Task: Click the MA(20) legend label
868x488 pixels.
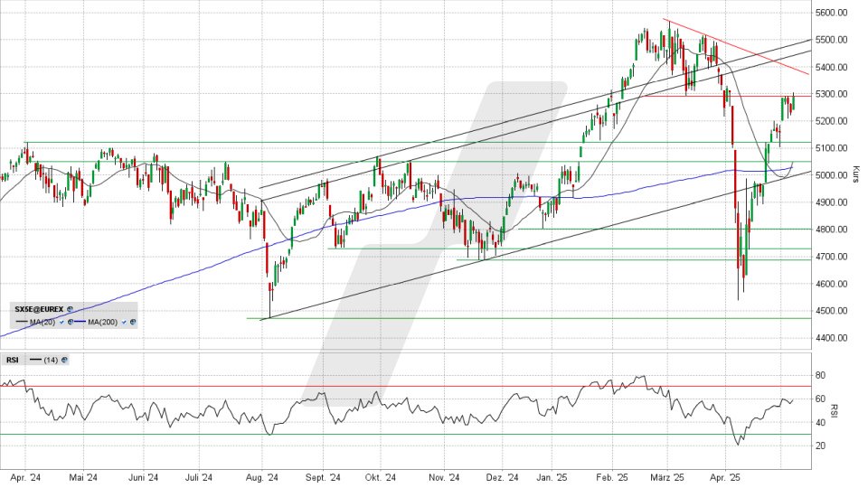Action: click(x=42, y=322)
